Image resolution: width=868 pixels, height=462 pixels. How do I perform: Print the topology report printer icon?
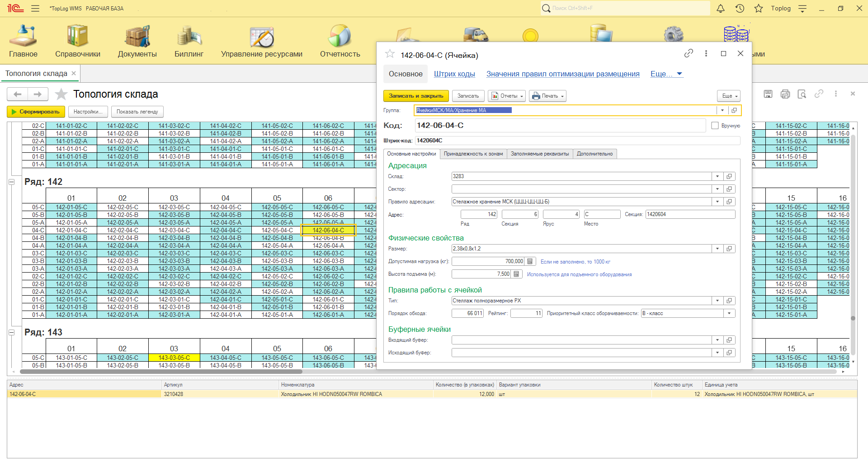[x=785, y=94]
